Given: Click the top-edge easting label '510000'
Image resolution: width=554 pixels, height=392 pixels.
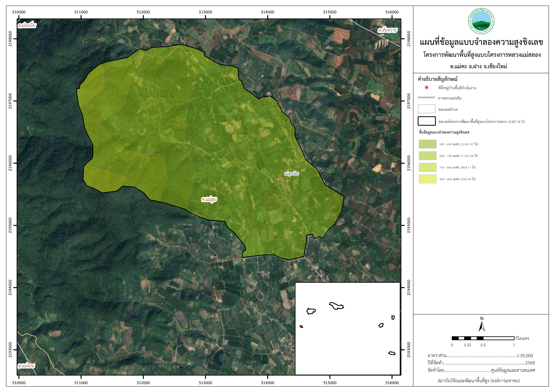Looking at the screenshot, I should 19,12.
